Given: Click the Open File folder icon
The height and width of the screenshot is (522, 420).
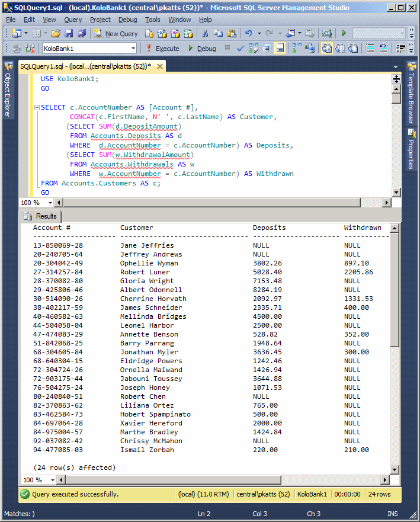Looking at the screenshot, I should pos(56,33).
